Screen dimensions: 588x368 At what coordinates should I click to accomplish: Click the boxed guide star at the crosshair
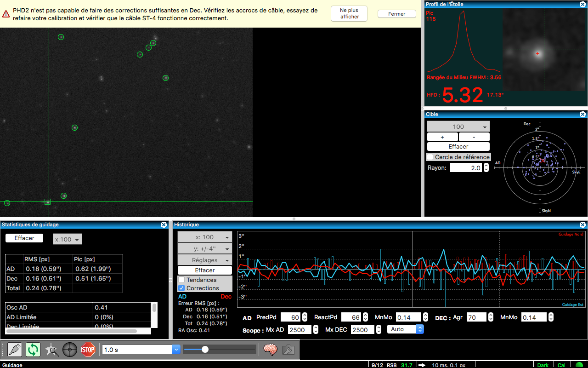[47, 201]
